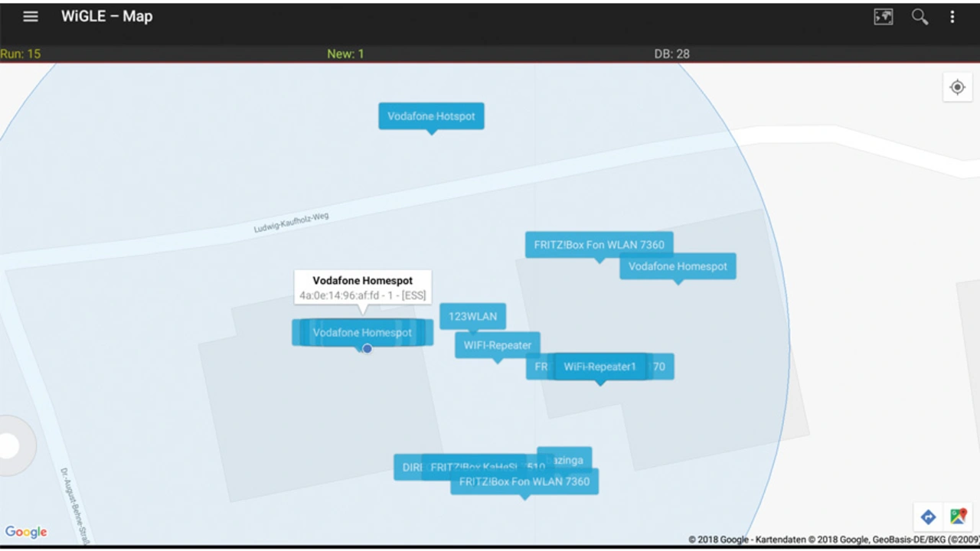Tap the WIFI-Repeater marker
This screenshot has height=551, width=980.
tap(498, 345)
